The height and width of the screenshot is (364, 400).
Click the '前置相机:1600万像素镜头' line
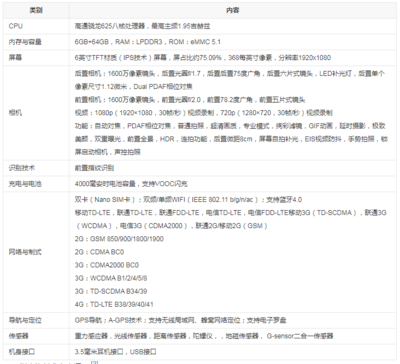[190, 100]
